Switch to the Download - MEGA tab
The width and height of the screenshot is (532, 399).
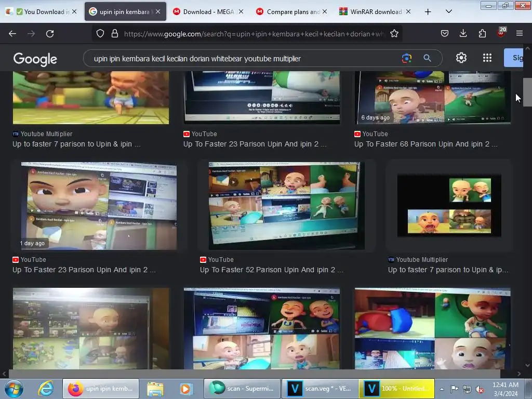pyautogui.click(x=208, y=12)
